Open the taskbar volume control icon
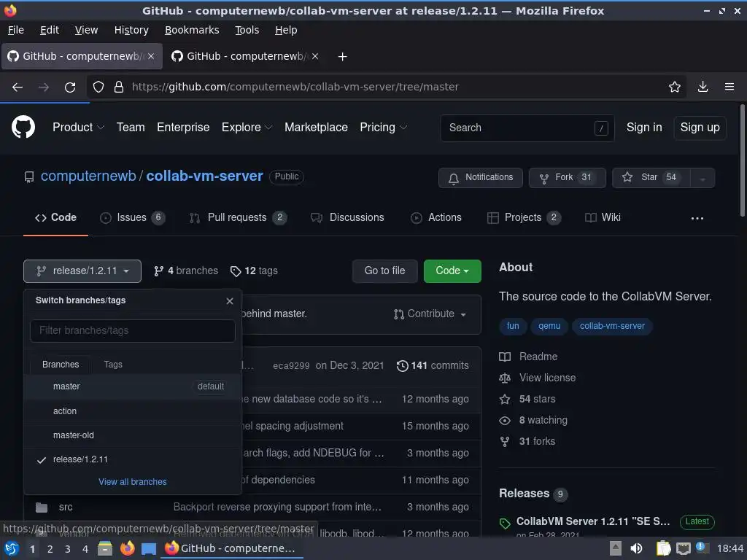 [636, 548]
